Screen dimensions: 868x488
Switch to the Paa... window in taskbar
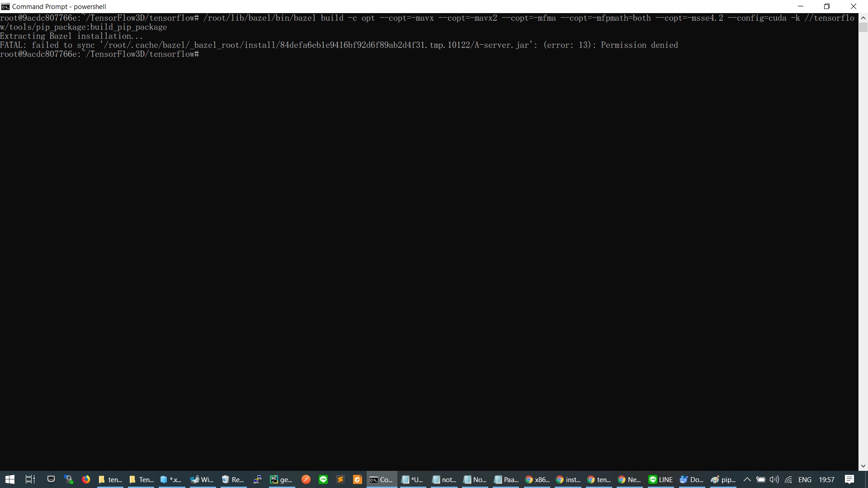point(506,479)
